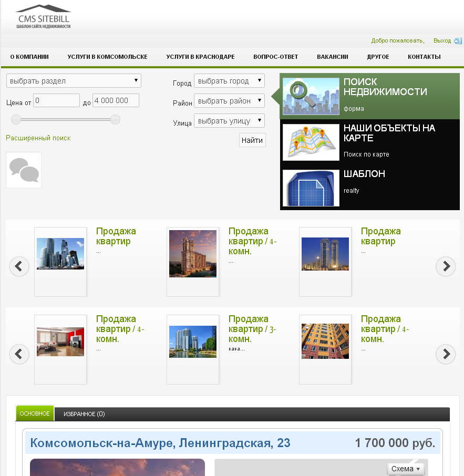Click the magnifier city search image
The height and width of the screenshot is (476, 464).
point(311,96)
